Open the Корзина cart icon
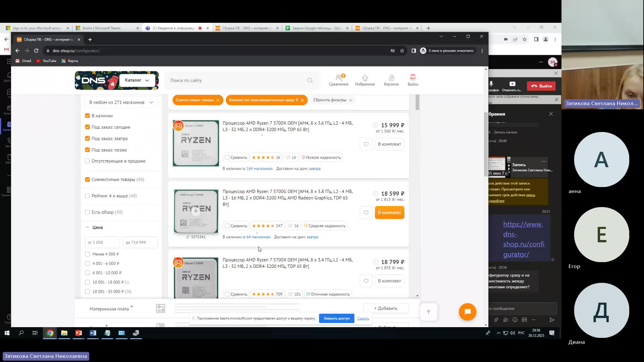Viewport: 644px width, 362px height. click(x=391, y=80)
